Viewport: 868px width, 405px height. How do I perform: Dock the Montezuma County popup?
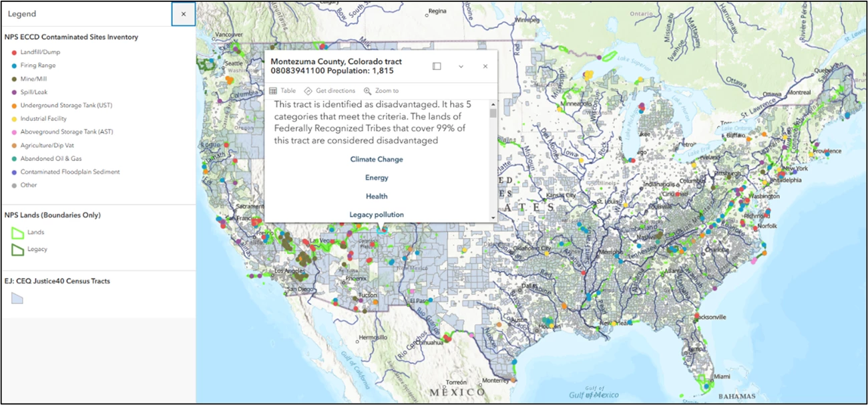(437, 66)
